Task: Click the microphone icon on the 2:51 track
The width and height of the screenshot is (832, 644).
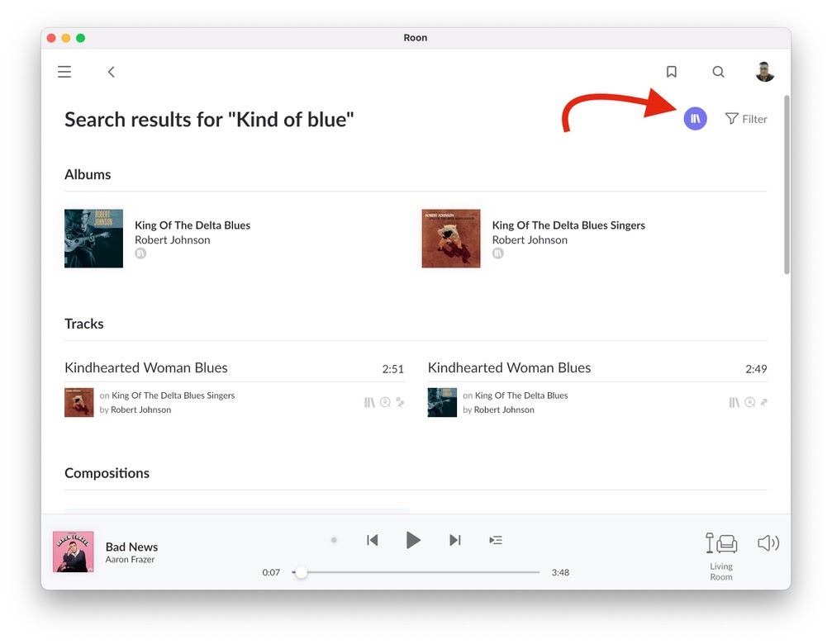Action: [400, 402]
